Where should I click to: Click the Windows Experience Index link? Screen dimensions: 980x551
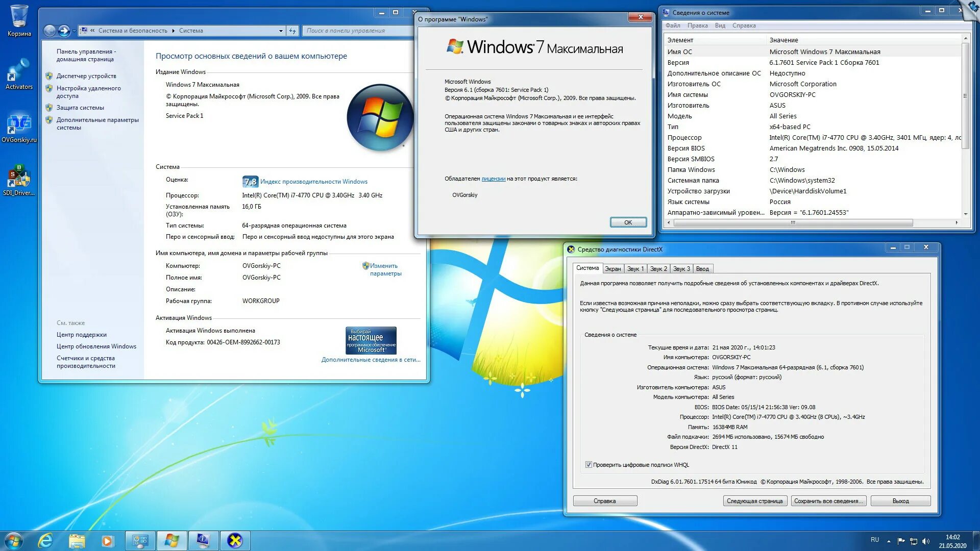click(x=313, y=182)
